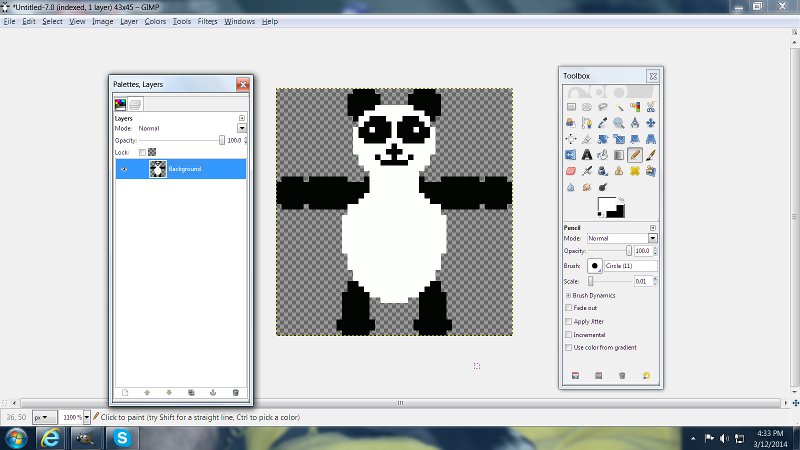This screenshot has width=800, height=450.
Task: Expand the Brush Dynamics section
Action: pos(568,296)
